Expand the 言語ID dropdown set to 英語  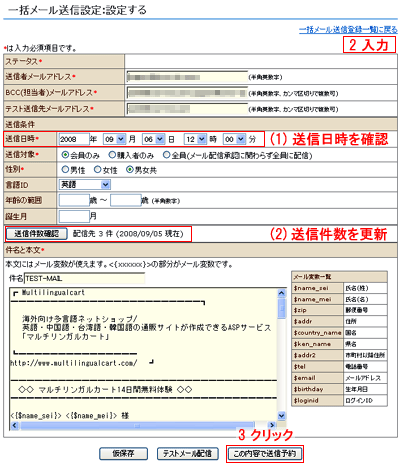click(x=85, y=184)
